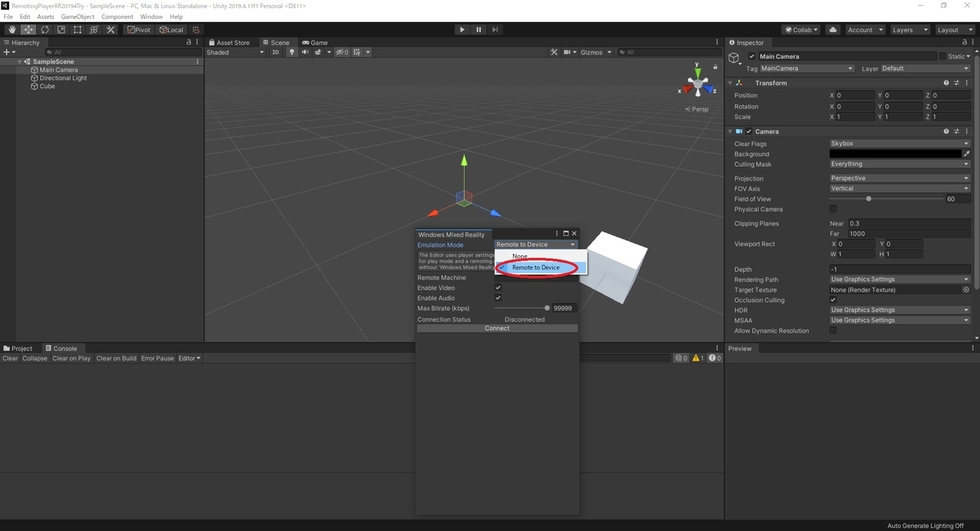
Task: Click the Pause button
Action: (x=479, y=30)
